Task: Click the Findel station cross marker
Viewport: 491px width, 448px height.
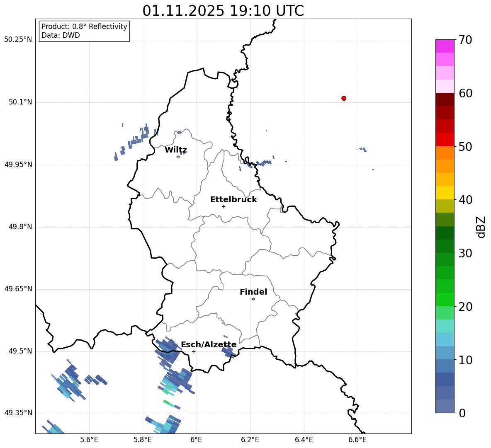Action: (x=253, y=299)
